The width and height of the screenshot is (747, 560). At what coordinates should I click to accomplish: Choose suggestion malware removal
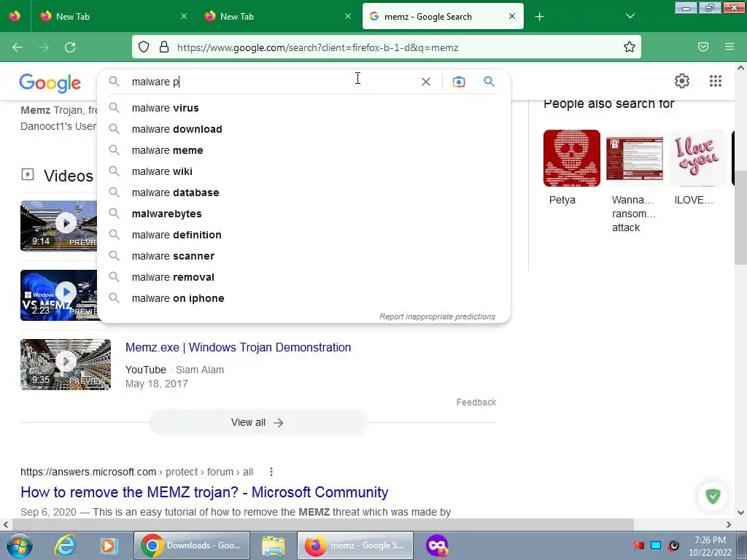tap(303, 277)
